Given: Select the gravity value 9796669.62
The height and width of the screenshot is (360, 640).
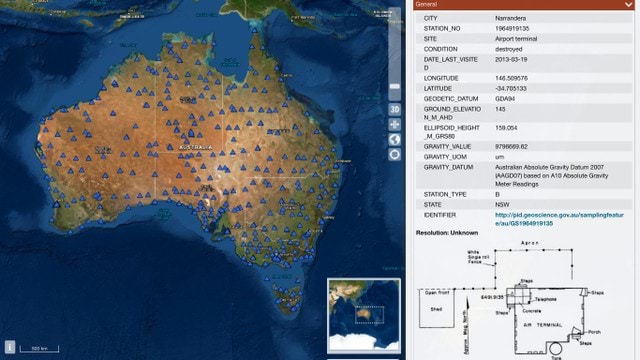Looking at the screenshot, I should coord(511,147).
